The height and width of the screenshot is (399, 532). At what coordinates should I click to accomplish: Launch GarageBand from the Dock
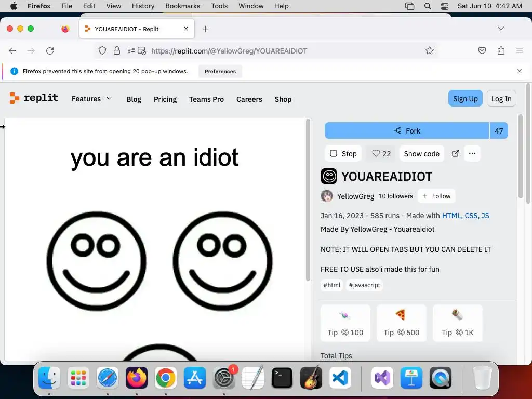click(x=311, y=378)
